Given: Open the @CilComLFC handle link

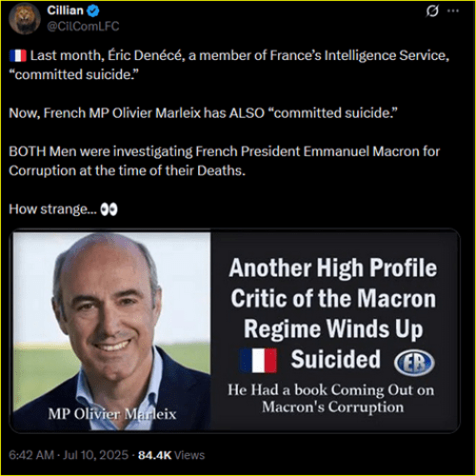Looking at the screenshot, I should (83, 27).
